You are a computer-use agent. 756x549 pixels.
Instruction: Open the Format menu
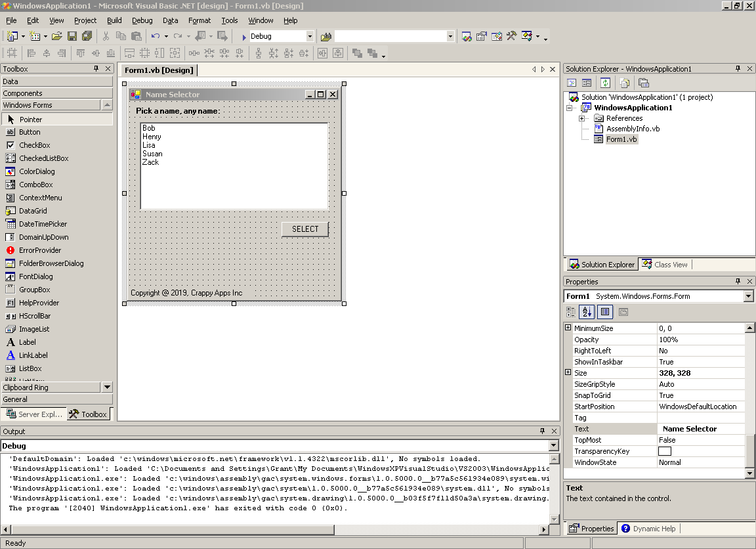click(x=199, y=20)
